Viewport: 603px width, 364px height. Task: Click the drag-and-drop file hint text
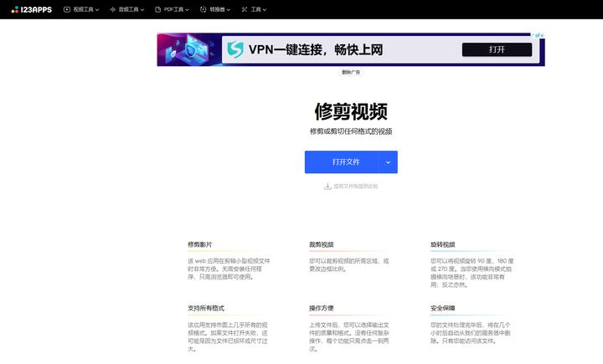355,187
